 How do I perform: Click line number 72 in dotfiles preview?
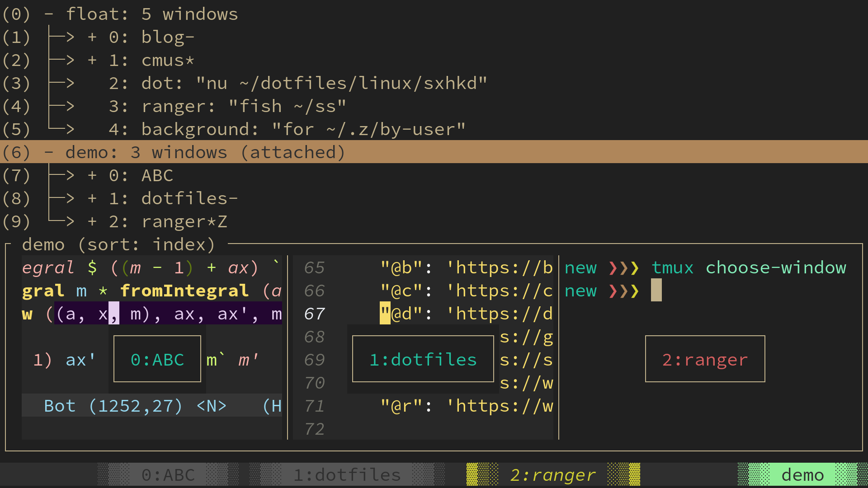(315, 429)
